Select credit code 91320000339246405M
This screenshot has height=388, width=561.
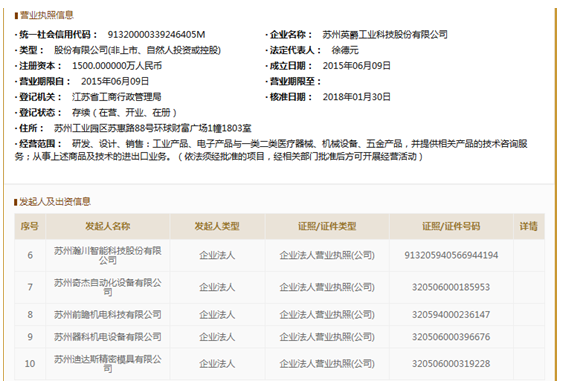pos(156,35)
